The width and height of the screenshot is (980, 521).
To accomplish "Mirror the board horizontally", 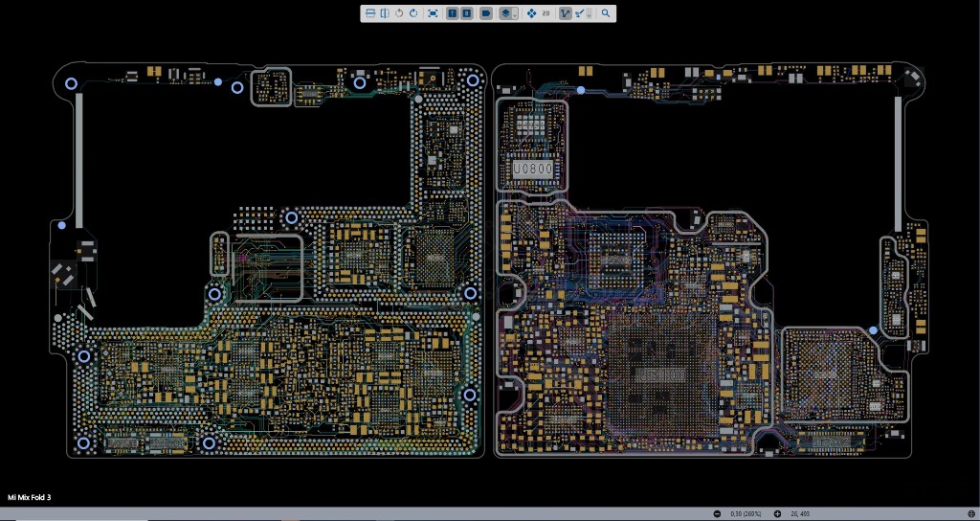I will tap(385, 13).
